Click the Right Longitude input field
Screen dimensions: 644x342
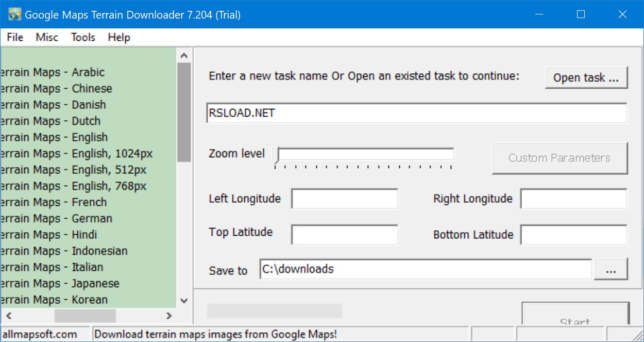[574, 199]
